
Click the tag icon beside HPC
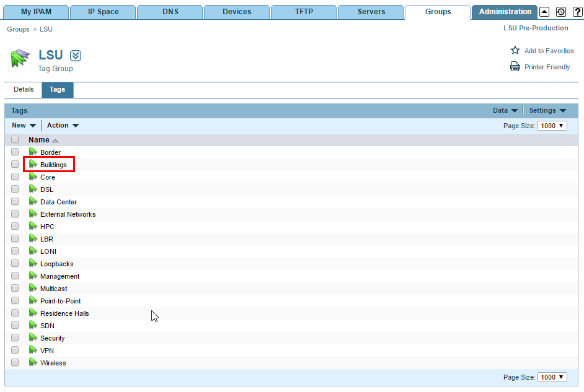[x=33, y=226]
